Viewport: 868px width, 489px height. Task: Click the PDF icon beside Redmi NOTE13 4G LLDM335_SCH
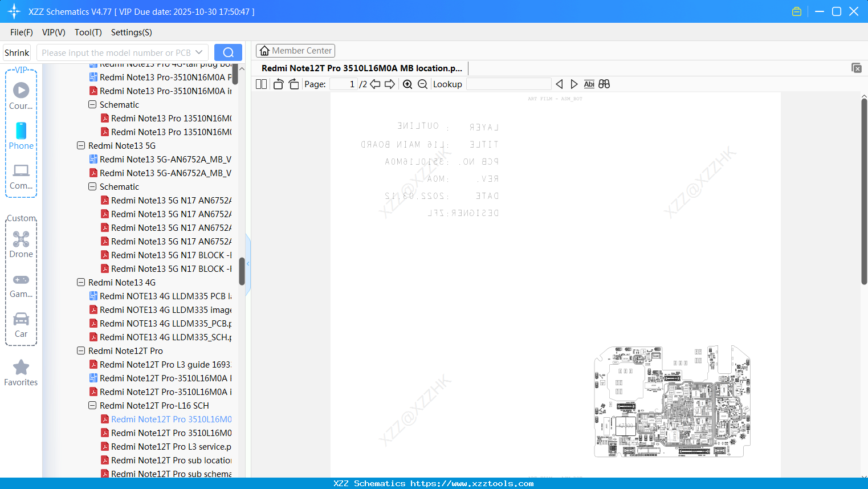(x=93, y=337)
